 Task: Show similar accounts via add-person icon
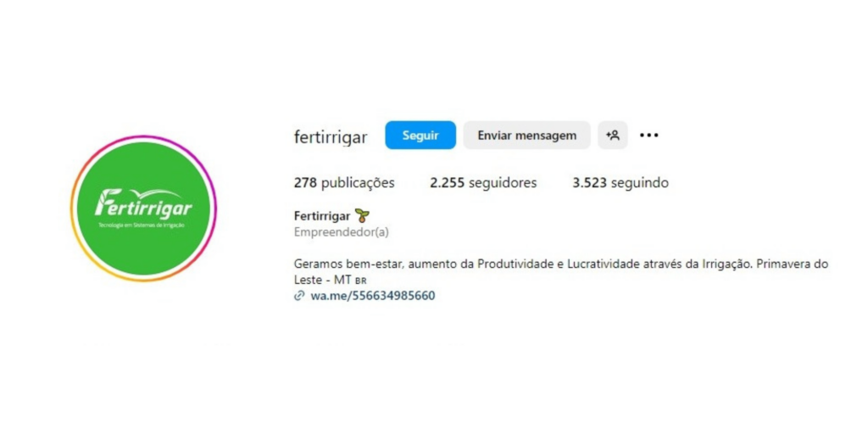coord(612,135)
